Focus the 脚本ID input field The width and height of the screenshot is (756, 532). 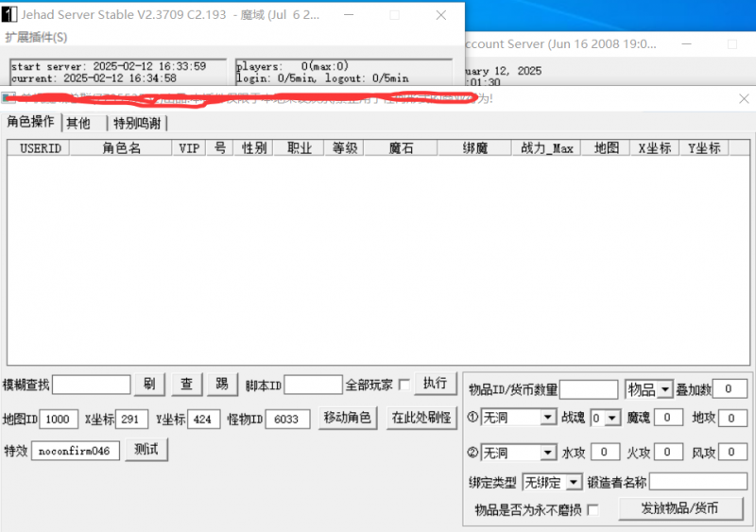pyautogui.click(x=313, y=385)
